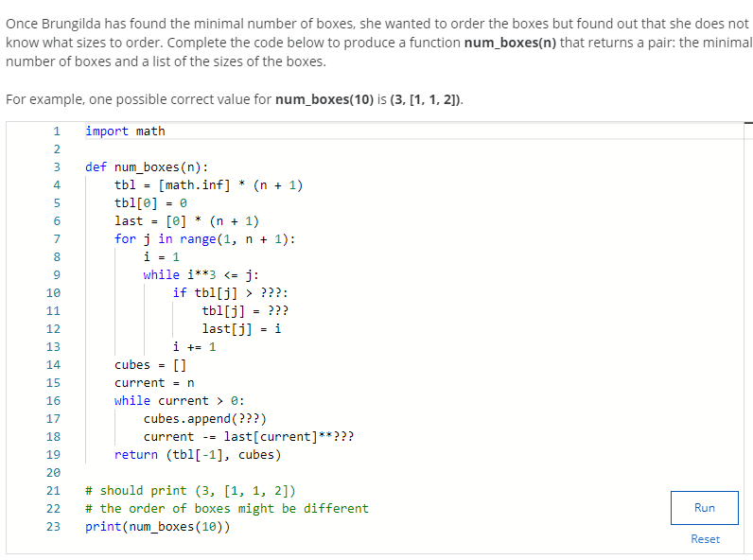Click line number 17 in the gutter
This screenshot has height=560, width=753.
[53, 419]
